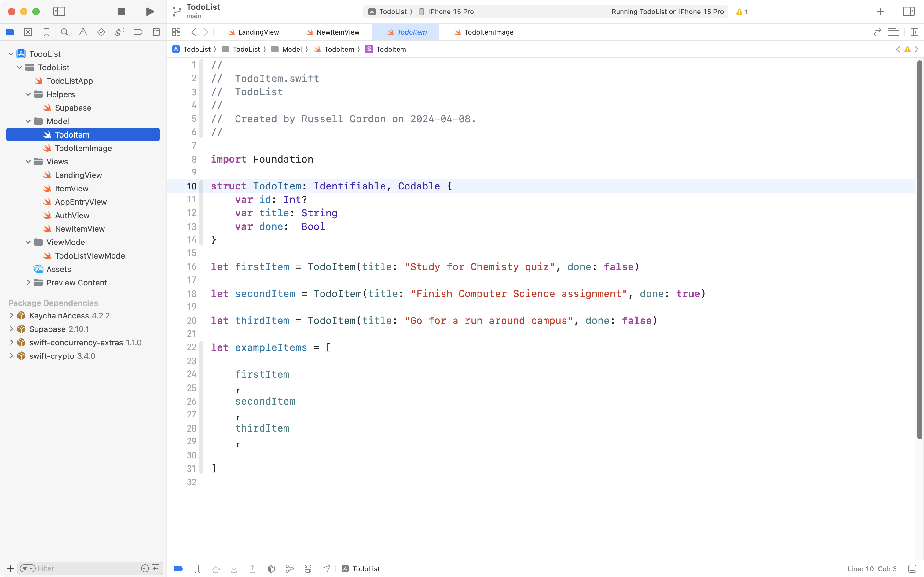
Task: Open the Test navigator checkmark icon
Action: (x=101, y=32)
